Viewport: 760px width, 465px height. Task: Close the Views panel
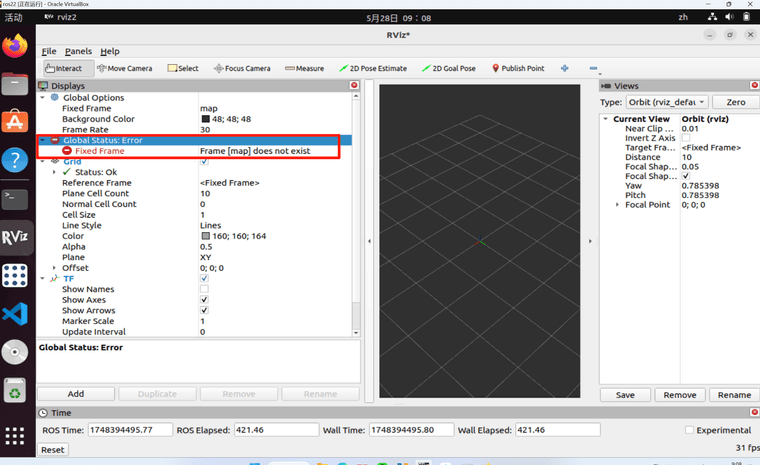[755, 85]
